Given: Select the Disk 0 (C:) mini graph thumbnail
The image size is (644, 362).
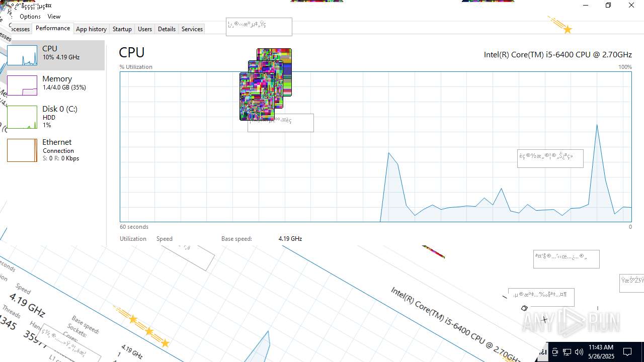Looking at the screenshot, I should pyautogui.click(x=22, y=117).
